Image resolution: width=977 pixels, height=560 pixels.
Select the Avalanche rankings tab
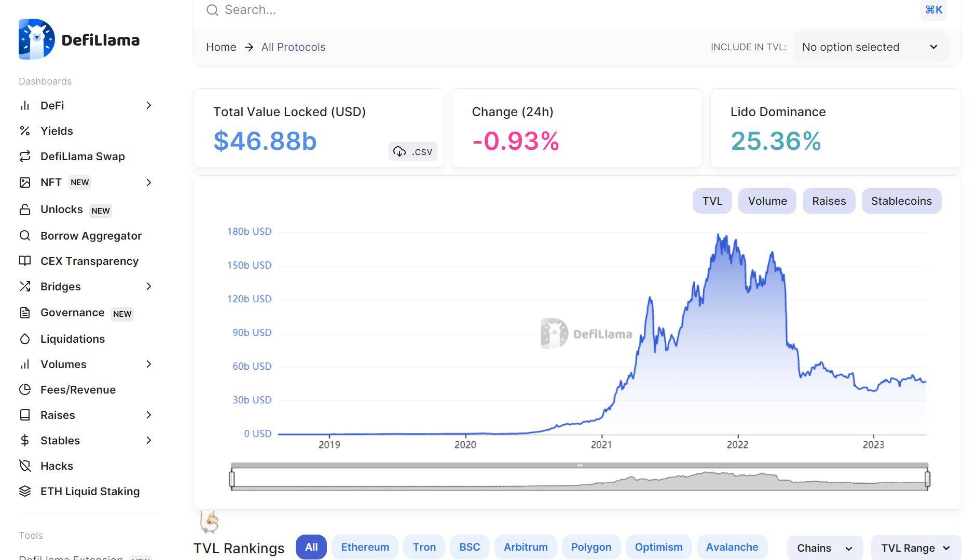732,547
